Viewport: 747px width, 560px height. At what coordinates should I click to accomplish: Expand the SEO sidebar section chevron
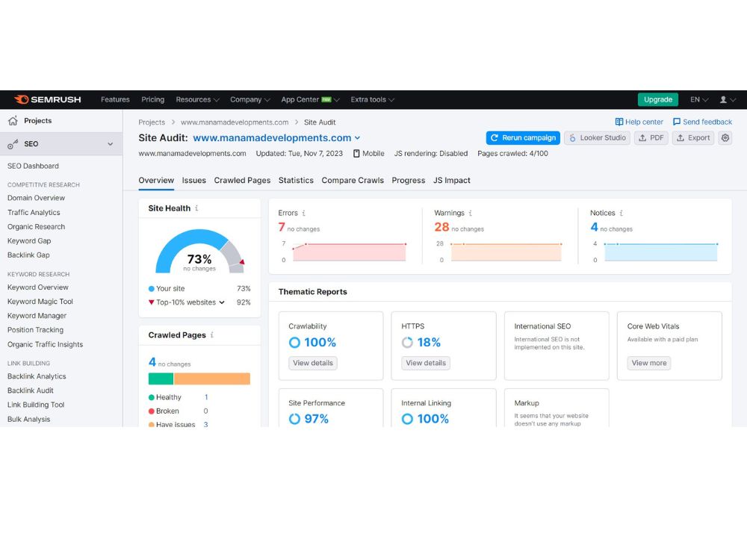(x=110, y=144)
